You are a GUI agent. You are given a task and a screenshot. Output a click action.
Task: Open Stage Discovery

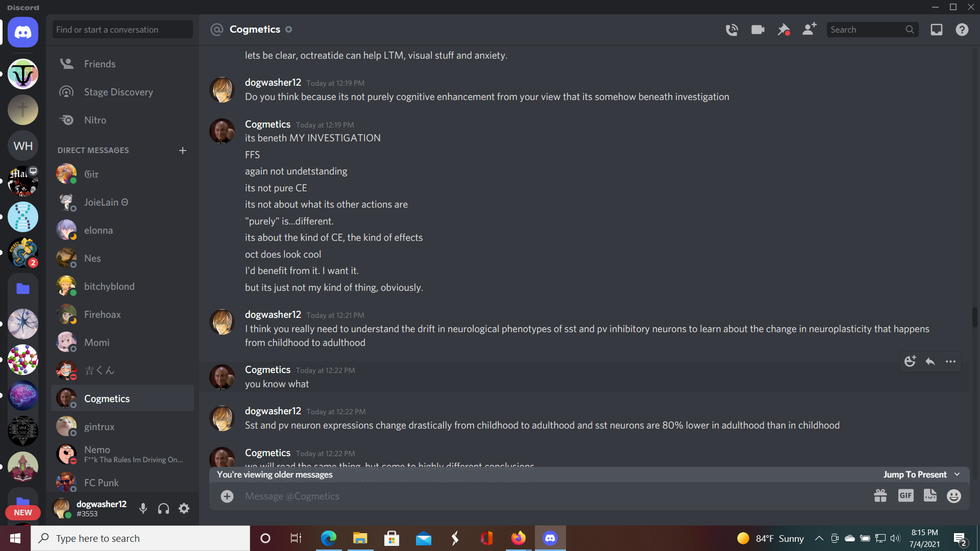click(x=118, y=92)
